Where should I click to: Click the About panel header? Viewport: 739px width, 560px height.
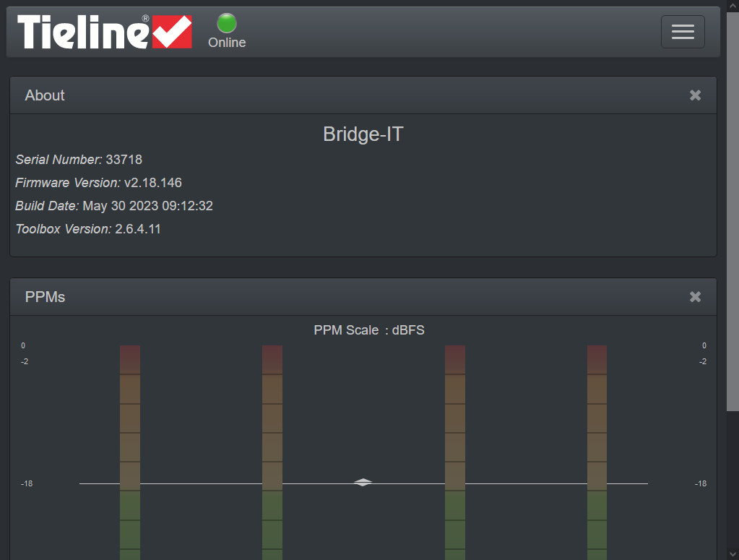[363, 95]
